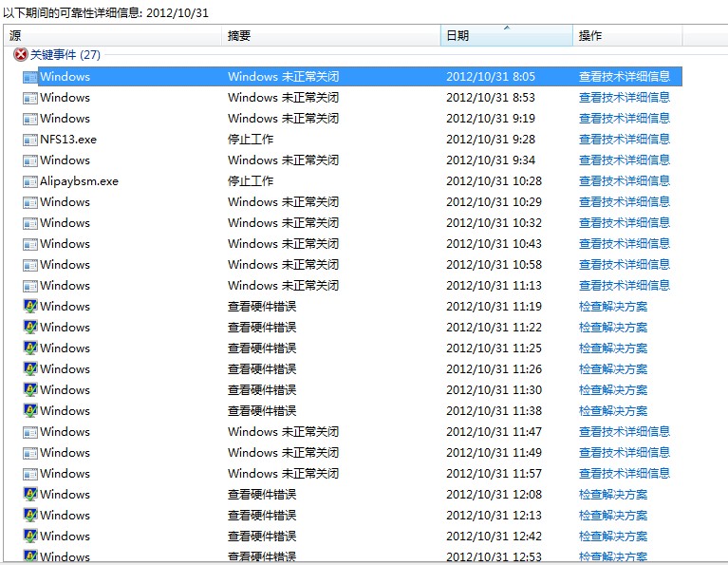The height and width of the screenshot is (565, 728).
Task: Sort by the 源 column header
Action: pos(112,35)
